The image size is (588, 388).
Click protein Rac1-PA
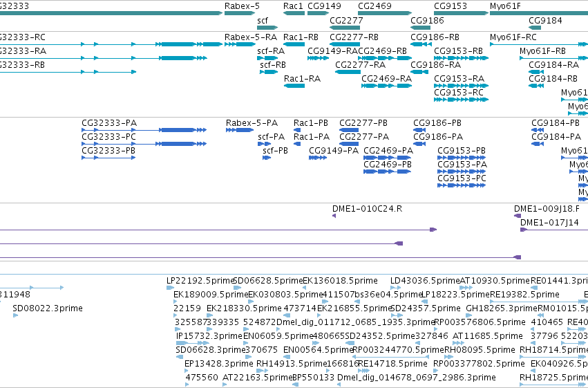(297, 144)
